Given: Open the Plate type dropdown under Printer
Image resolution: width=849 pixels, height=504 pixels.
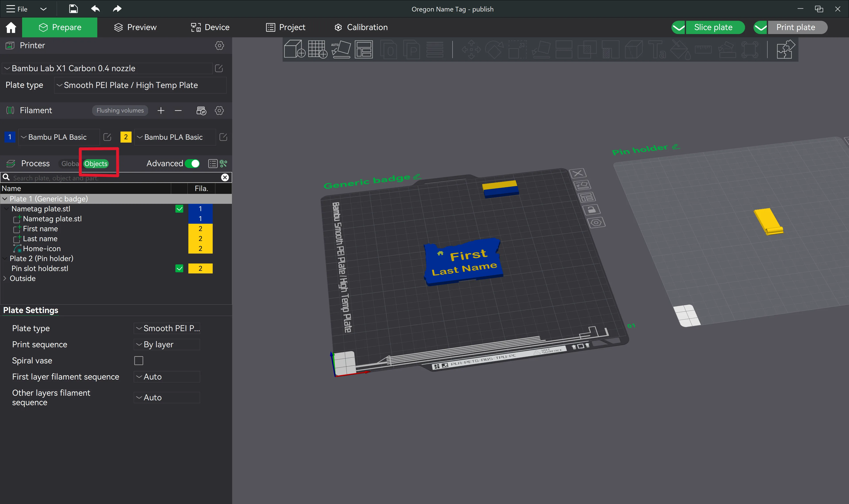Looking at the screenshot, I should [140, 85].
